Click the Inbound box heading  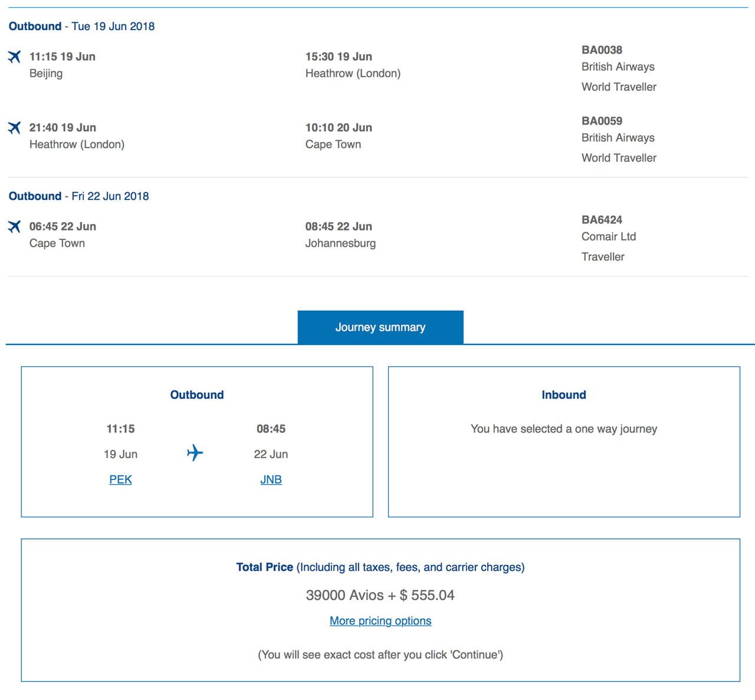coord(564,395)
